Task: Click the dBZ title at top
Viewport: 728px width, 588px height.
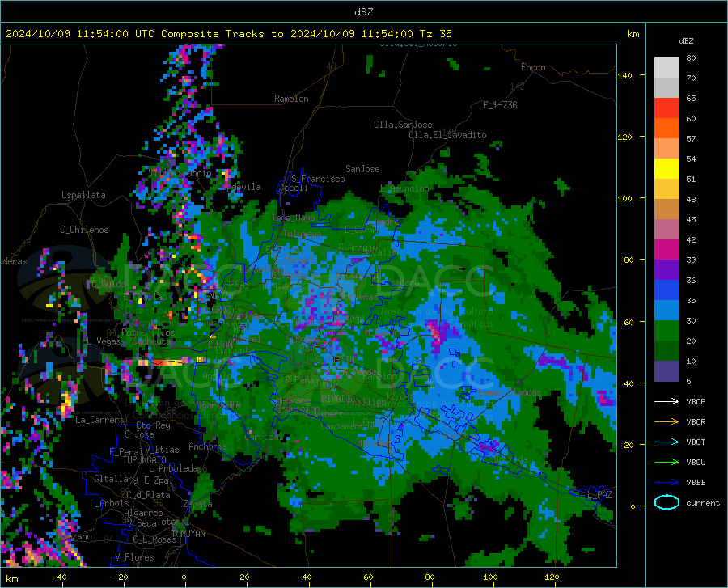Action: [363, 12]
